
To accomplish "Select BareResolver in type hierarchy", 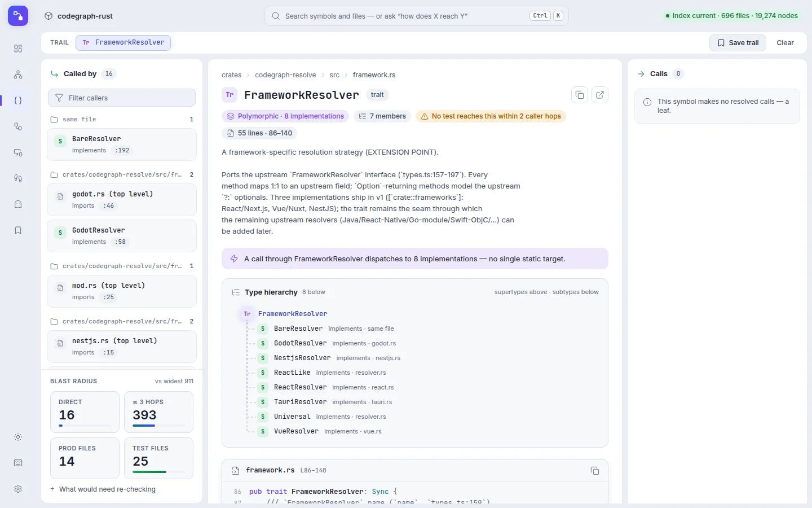I will click(298, 329).
